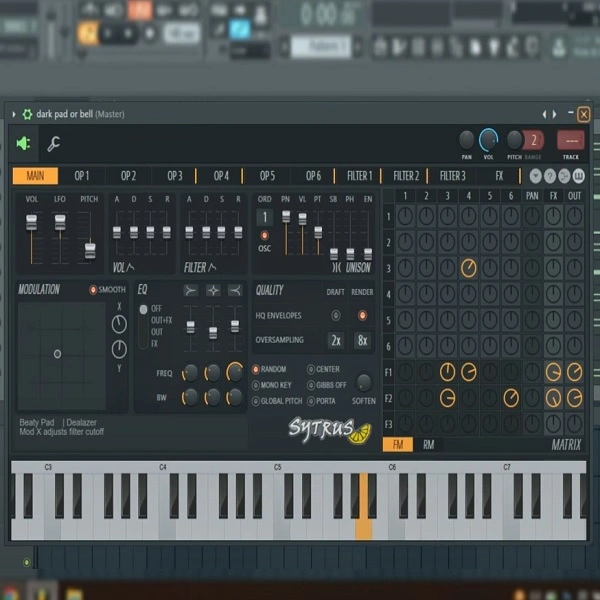Select the EQ peaking band icon
The width and height of the screenshot is (600, 600).
[x=213, y=291]
